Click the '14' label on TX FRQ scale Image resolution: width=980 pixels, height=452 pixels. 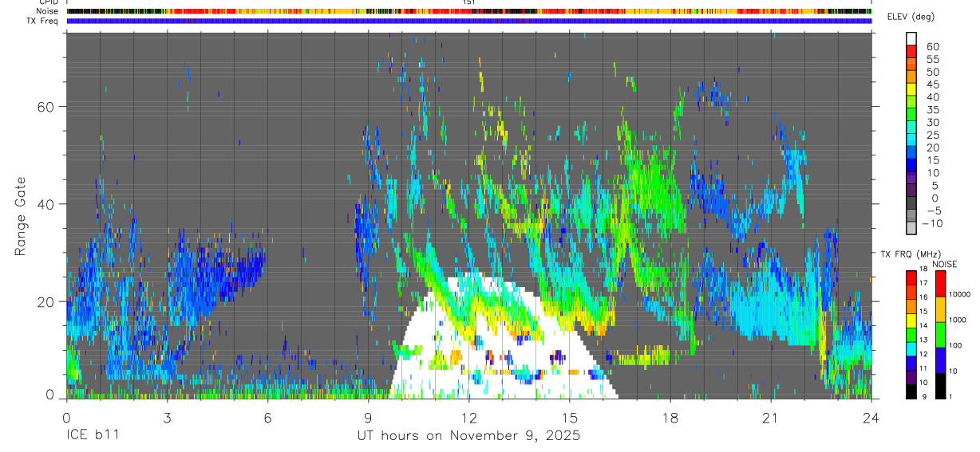[925, 327]
